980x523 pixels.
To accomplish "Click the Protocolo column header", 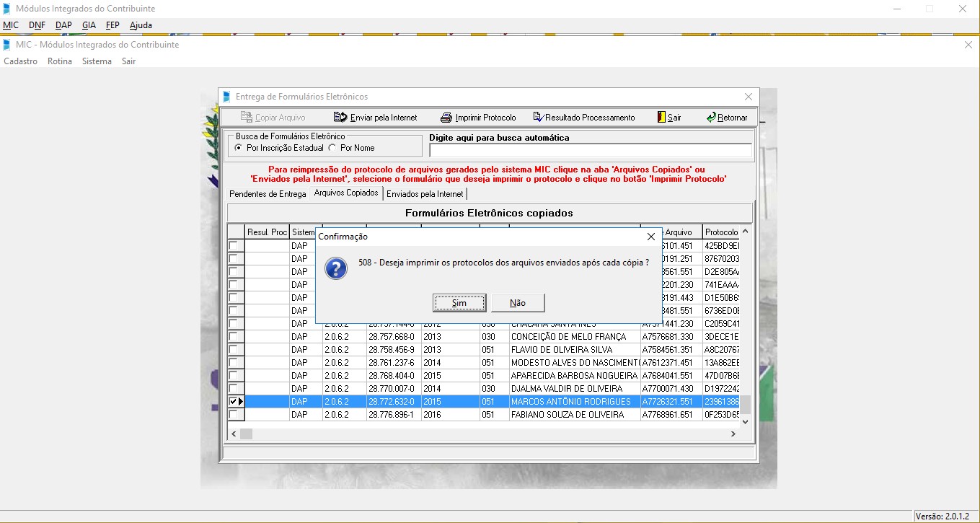I will tap(721, 232).
